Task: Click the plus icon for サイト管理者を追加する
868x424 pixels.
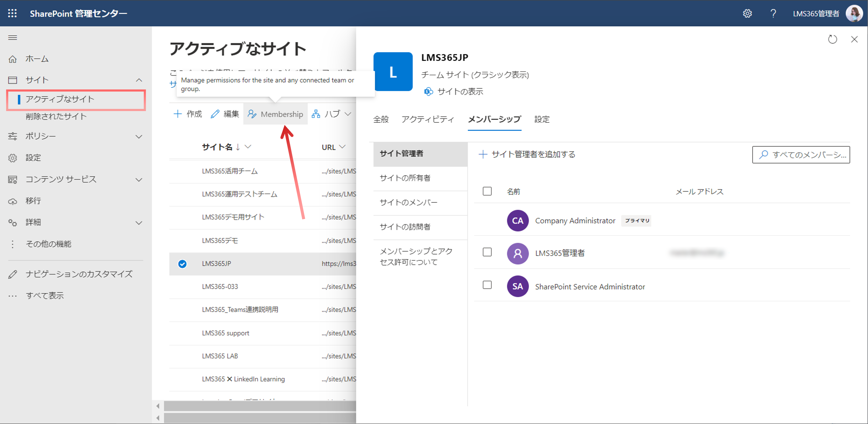Action: [x=483, y=154]
